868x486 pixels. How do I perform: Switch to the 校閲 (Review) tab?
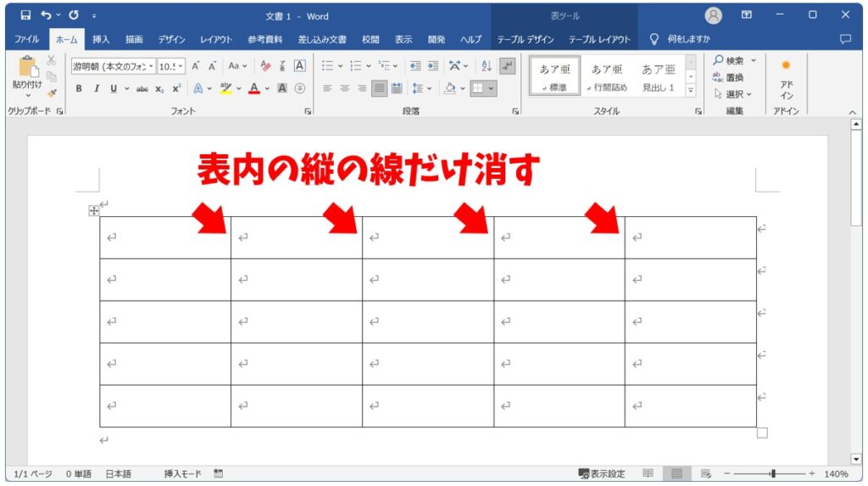[x=370, y=39]
